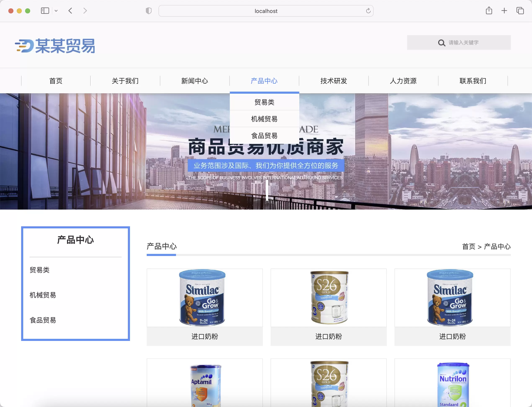The image size is (532, 407).
Task: Choose 贸易类 in the dropdown submenu
Action: point(264,102)
